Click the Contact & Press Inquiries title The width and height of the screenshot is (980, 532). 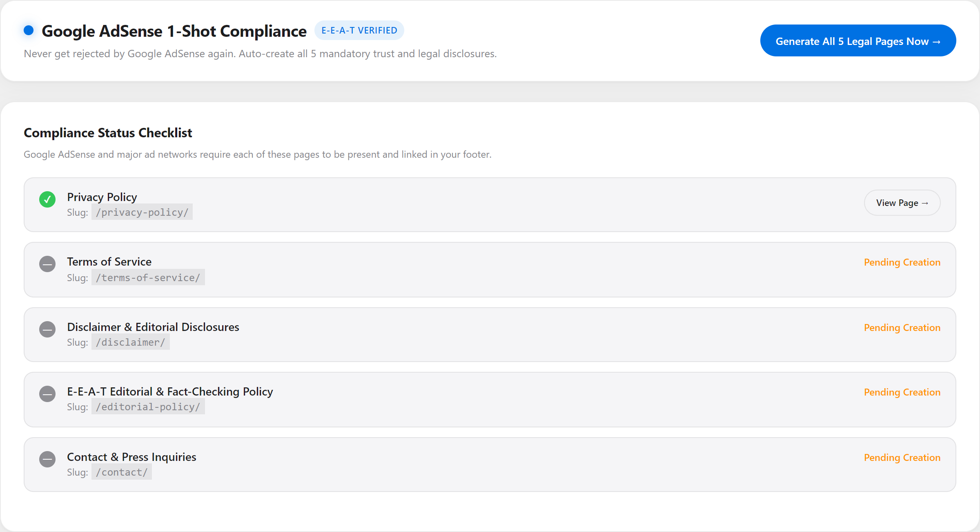pos(131,457)
